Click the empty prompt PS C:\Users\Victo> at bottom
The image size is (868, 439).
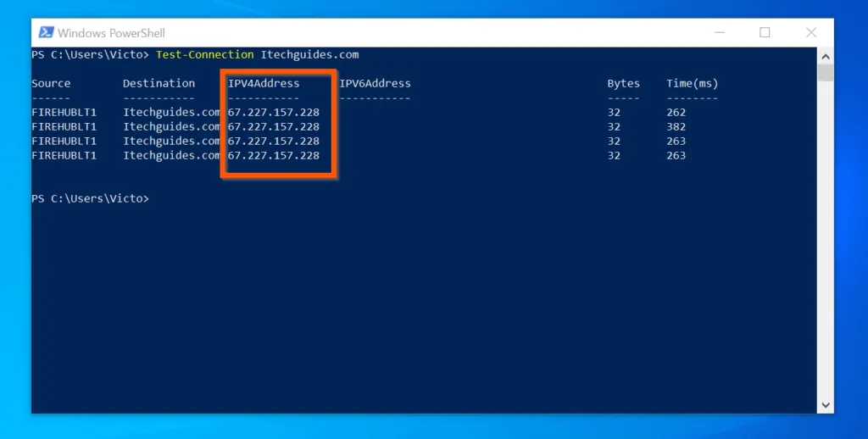(90, 198)
